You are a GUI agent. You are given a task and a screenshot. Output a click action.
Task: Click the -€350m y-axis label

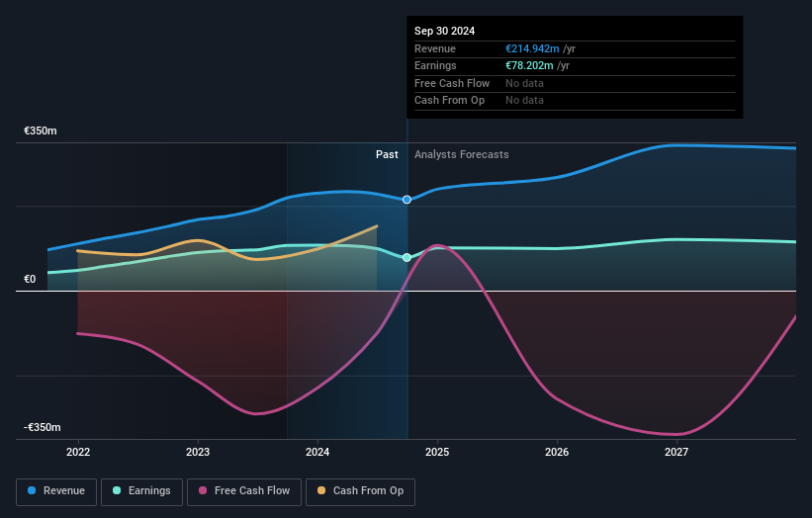coord(42,427)
